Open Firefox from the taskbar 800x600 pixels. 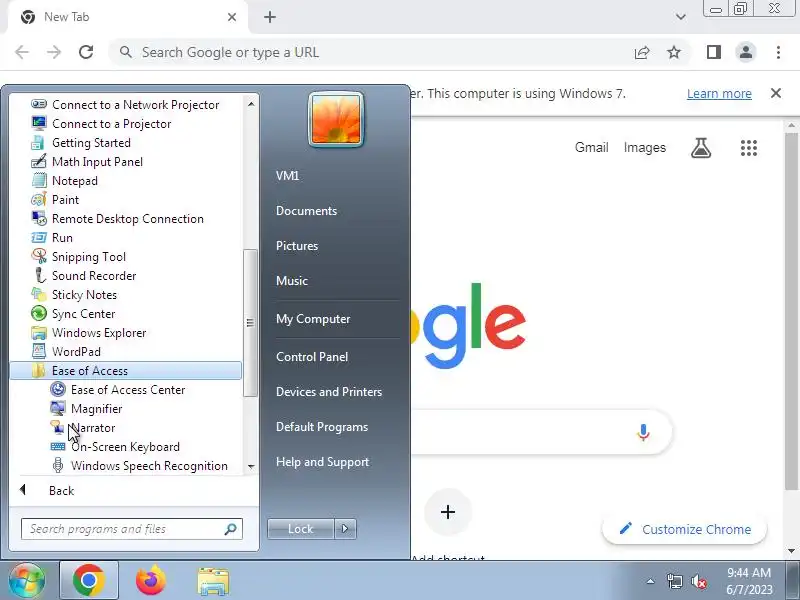[x=151, y=580]
